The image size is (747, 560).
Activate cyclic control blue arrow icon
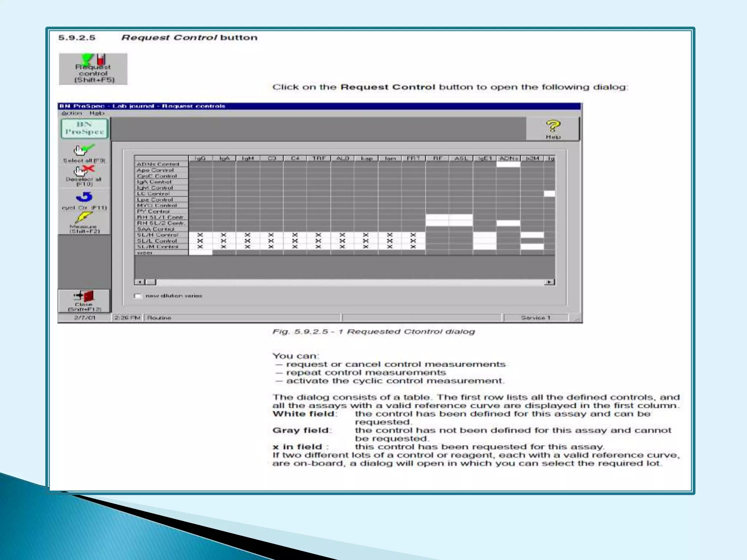(84, 197)
